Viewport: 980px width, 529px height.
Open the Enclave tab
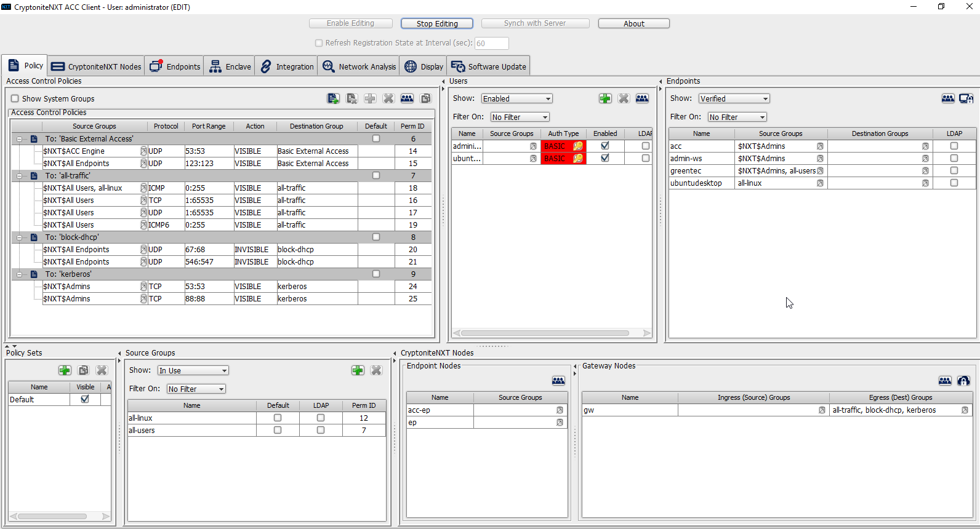coord(230,66)
